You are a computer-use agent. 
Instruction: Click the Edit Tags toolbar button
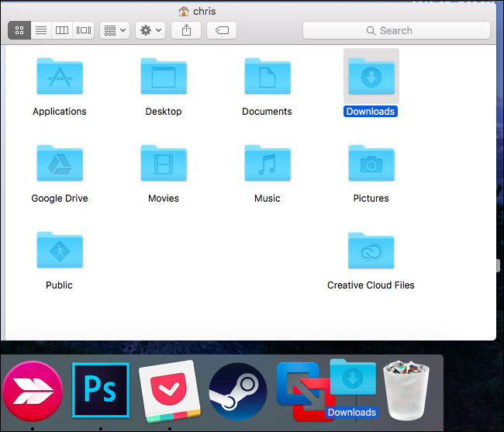pyautogui.click(x=222, y=30)
